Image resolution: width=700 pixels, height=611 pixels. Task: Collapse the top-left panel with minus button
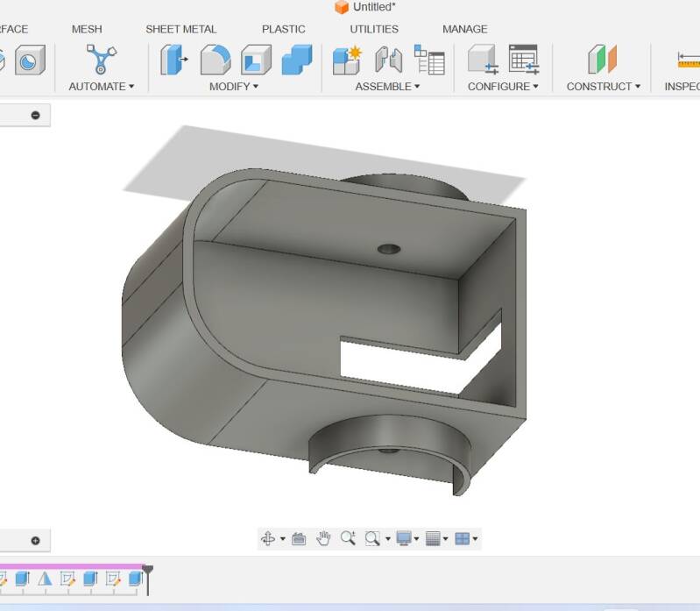[x=36, y=115]
